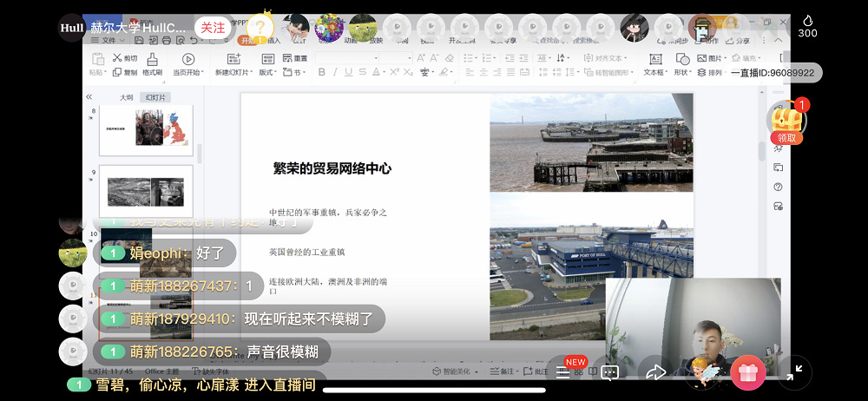Viewport: 868px width, 401px height.
Task: Toggle underline formatting U button
Action: [348, 72]
